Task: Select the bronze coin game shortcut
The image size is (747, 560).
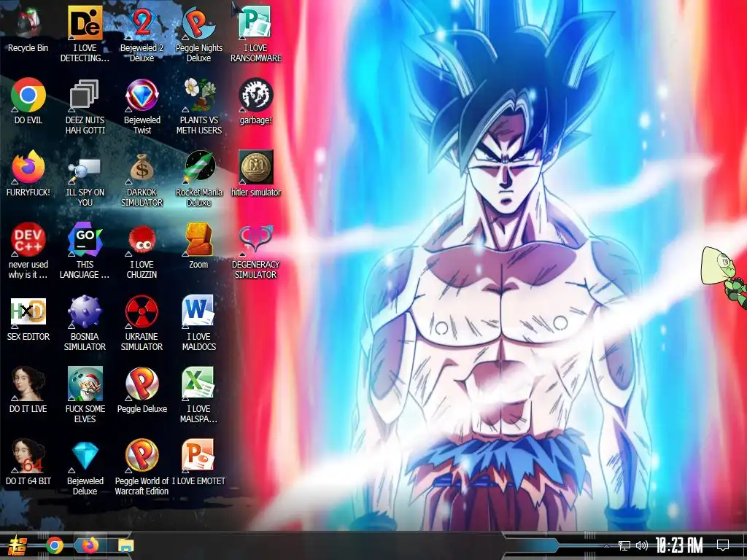Action: (256, 174)
